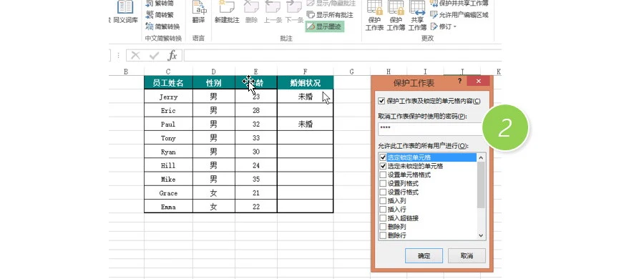Convert text with 简转繁
The height and width of the screenshot is (279, 644).
pyautogui.click(x=160, y=15)
